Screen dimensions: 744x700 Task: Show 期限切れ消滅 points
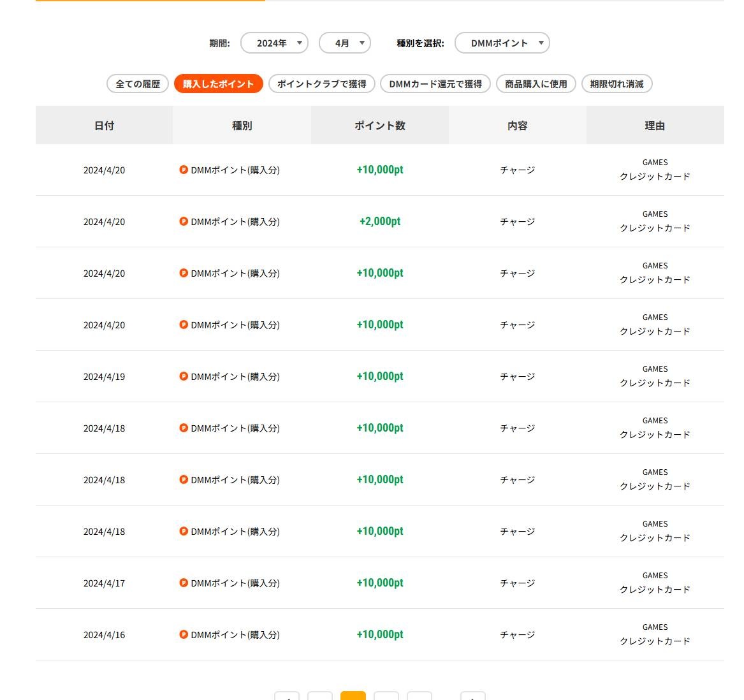coord(616,84)
